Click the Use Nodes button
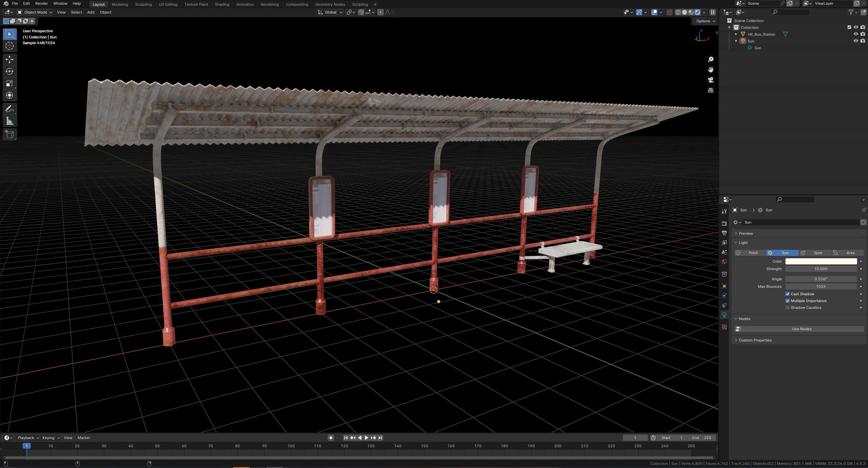Viewport: 868px width, 468px height. pos(799,329)
